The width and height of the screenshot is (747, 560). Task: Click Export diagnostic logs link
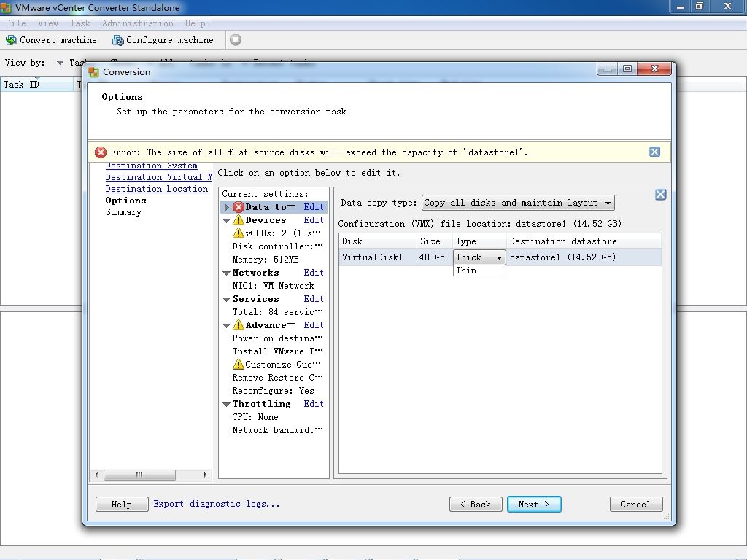(x=216, y=504)
